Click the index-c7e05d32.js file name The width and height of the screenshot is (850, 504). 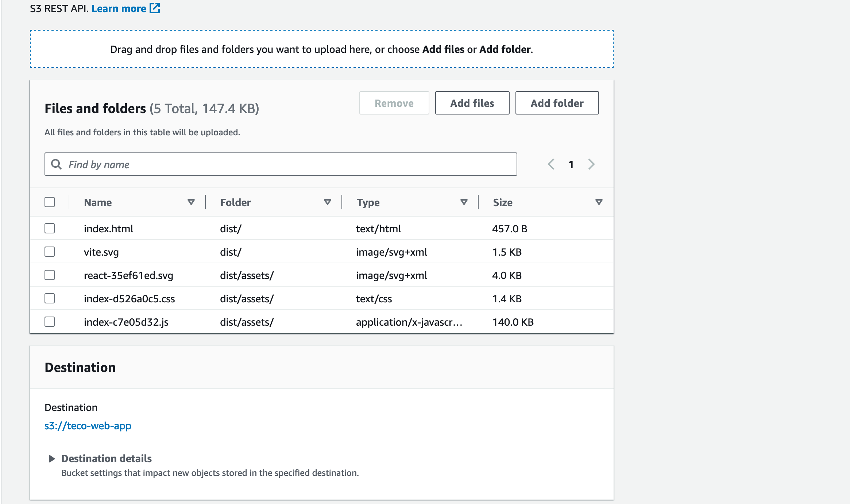(126, 322)
